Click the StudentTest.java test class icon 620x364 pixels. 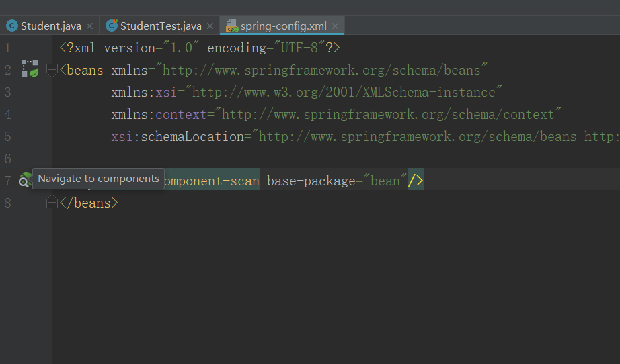pyautogui.click(x=112, y=26)
